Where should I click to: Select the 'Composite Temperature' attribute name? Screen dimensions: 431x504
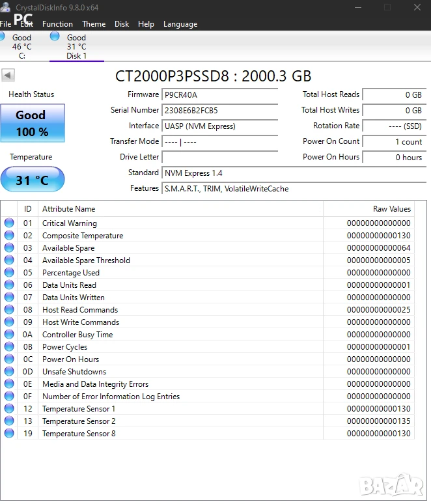(x=83, y=236)
